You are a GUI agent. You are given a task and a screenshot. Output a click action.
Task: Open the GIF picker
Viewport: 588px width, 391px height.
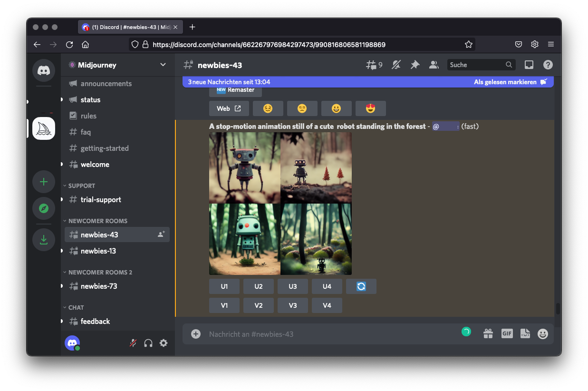pyautogui.click(x=507, y=334)
